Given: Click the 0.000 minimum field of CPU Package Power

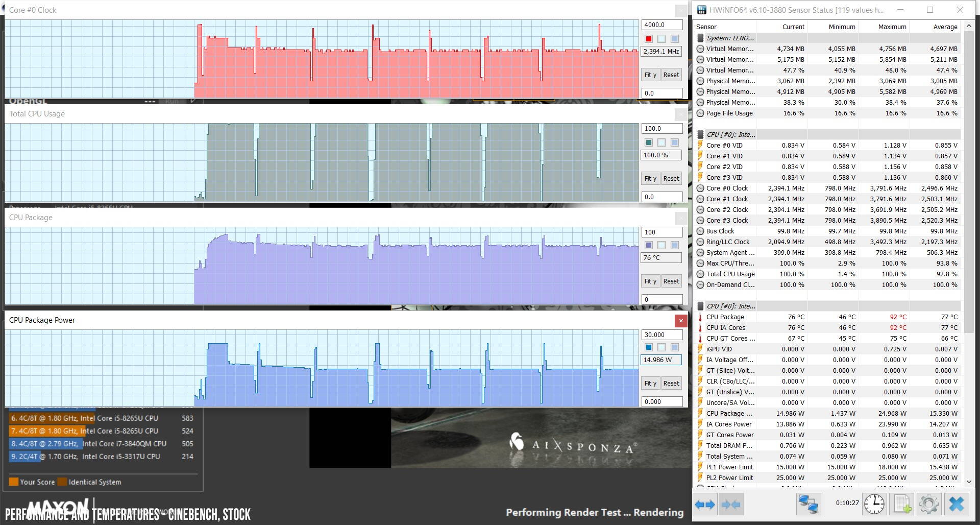Looking at the screenshot, I should click(x=662, y=401).
